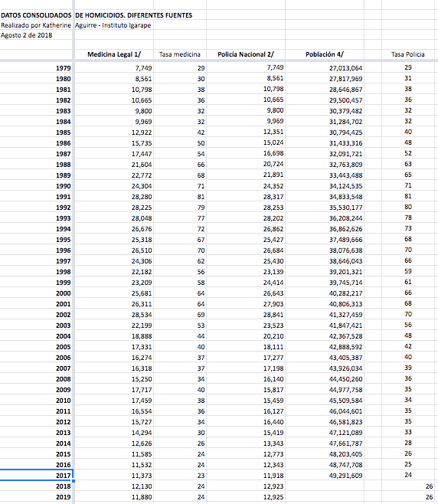Select the 2002 Policía Nacional value 28,841
The width and height of the screenshot is (438, 504).
pos(273,315)
